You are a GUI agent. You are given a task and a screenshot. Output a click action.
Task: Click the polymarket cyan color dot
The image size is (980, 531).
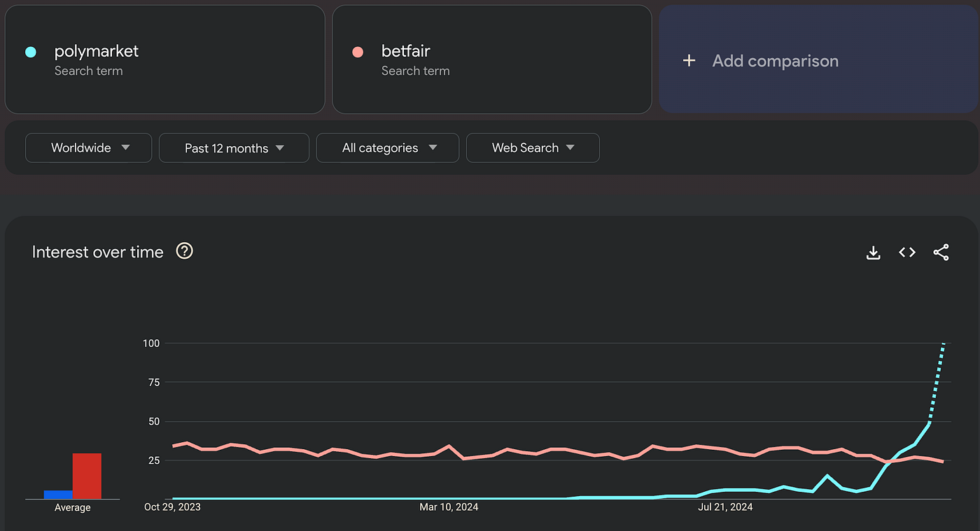coord(31,52)
